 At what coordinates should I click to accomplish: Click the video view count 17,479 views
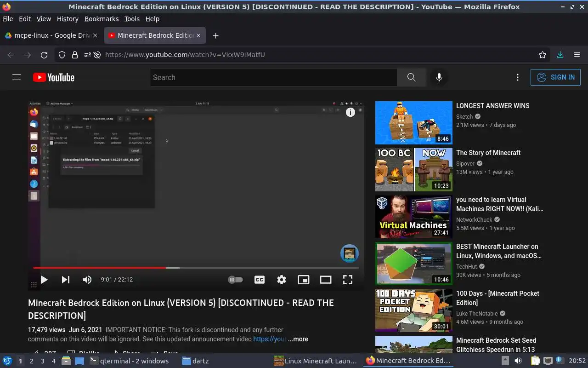pos(46,330)
